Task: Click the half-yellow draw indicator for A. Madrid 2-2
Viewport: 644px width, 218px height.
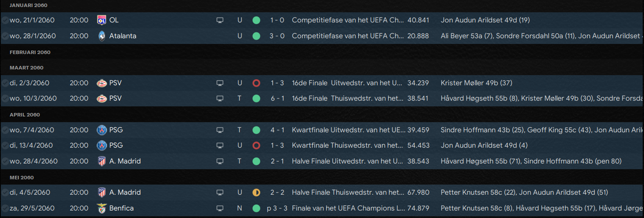Action: click(256, 193)
